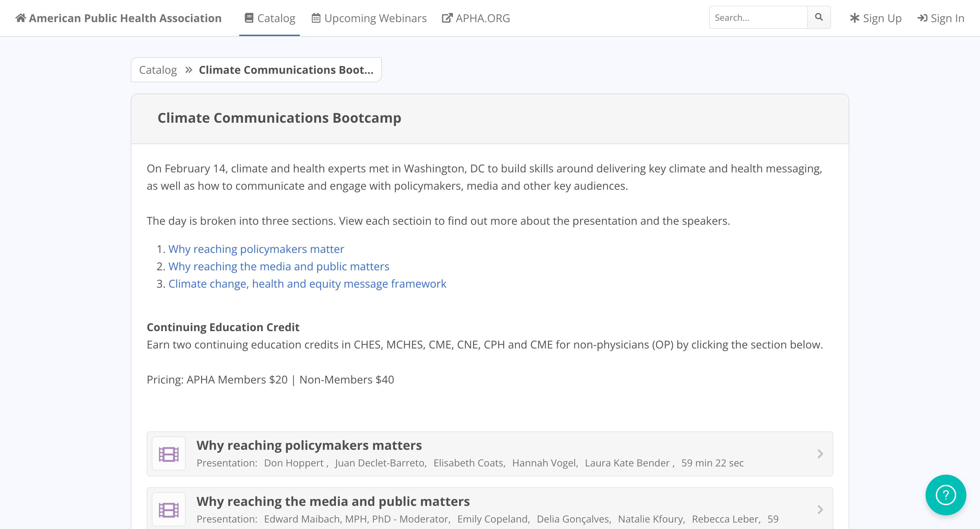
Task: Click Edward Maibach, MPH, PhD - Moderator
Action: tap(356, 519)
